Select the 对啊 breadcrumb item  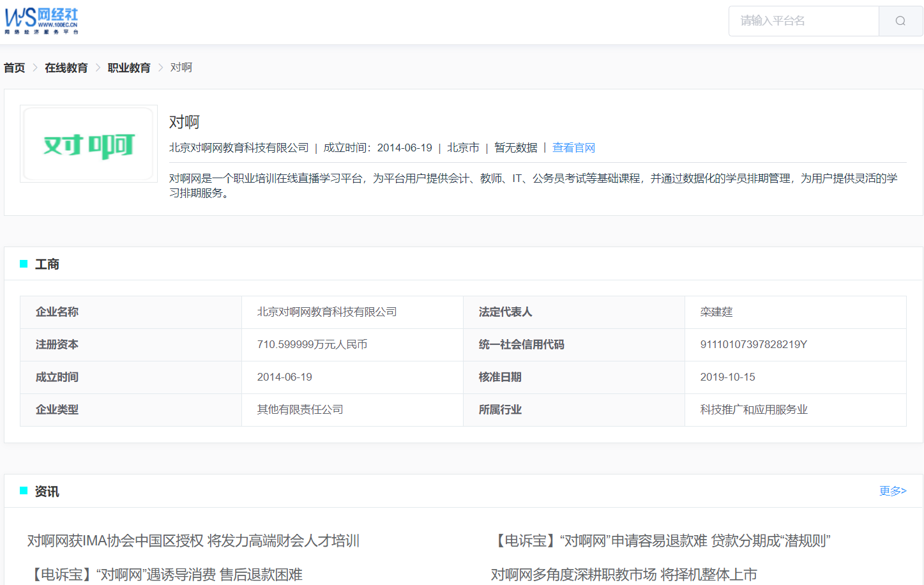[181, 68]
